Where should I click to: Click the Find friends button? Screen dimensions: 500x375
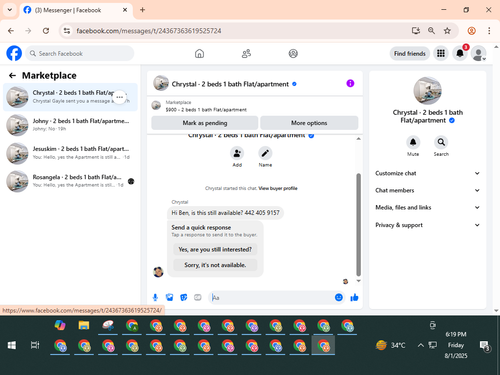point(410,53)
